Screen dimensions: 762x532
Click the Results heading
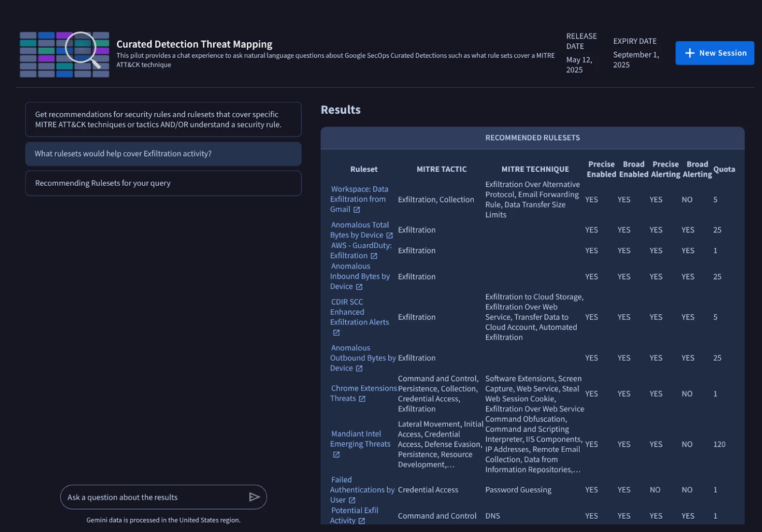341,110
